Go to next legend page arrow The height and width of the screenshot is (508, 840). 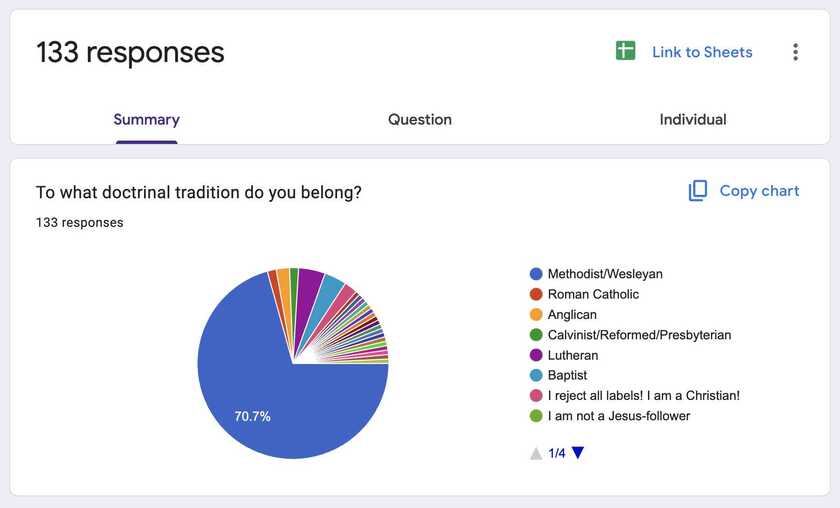point(578,453)
